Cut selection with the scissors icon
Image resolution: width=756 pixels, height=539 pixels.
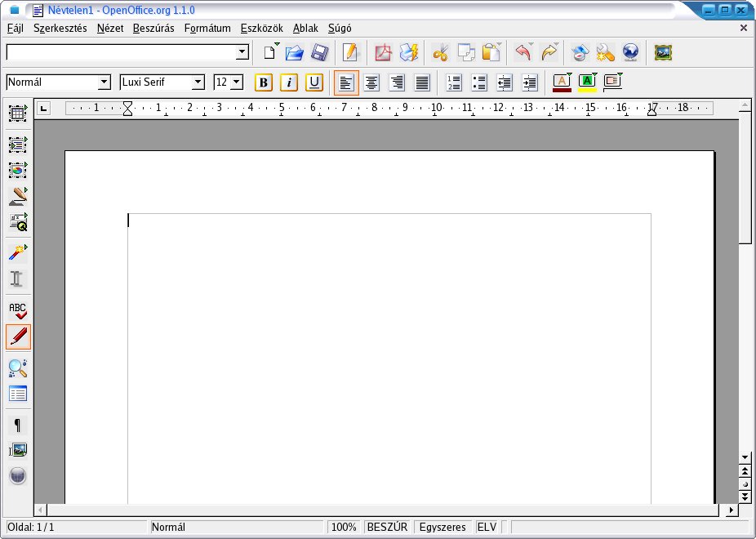pyautogui.click(x=440, y=52)
